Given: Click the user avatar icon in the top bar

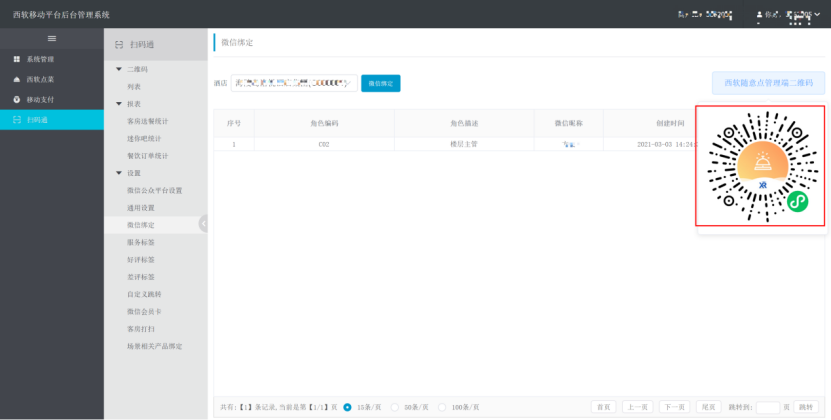Looking at the screenshot, I should click(759, 15).
